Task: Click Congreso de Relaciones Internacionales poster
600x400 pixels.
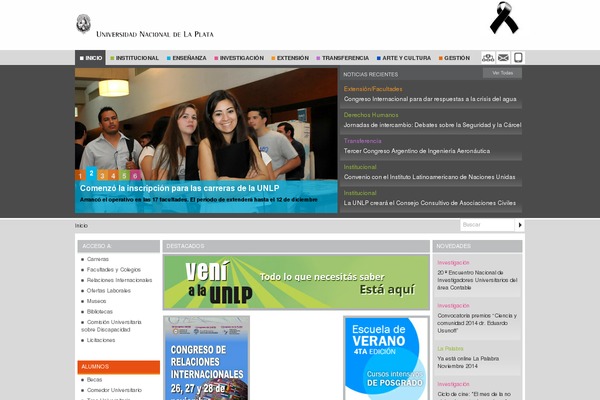Action: [207, 358]
